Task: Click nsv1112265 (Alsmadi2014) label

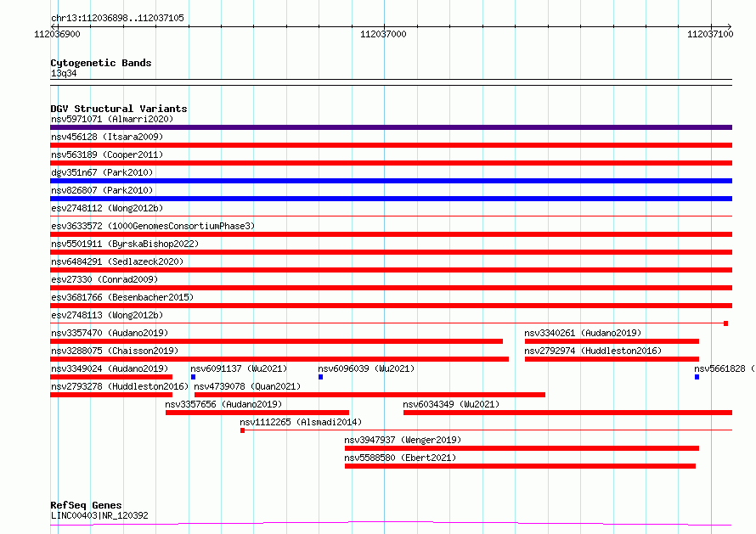Action: tap(301, 422)
